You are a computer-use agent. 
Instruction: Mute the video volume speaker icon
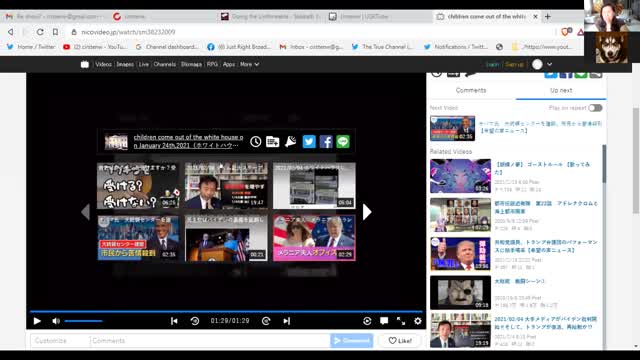tap(56, 321)
